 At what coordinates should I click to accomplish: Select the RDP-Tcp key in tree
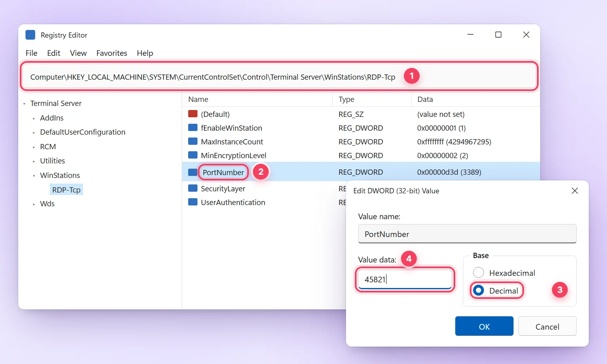click(x=66, y=190)
